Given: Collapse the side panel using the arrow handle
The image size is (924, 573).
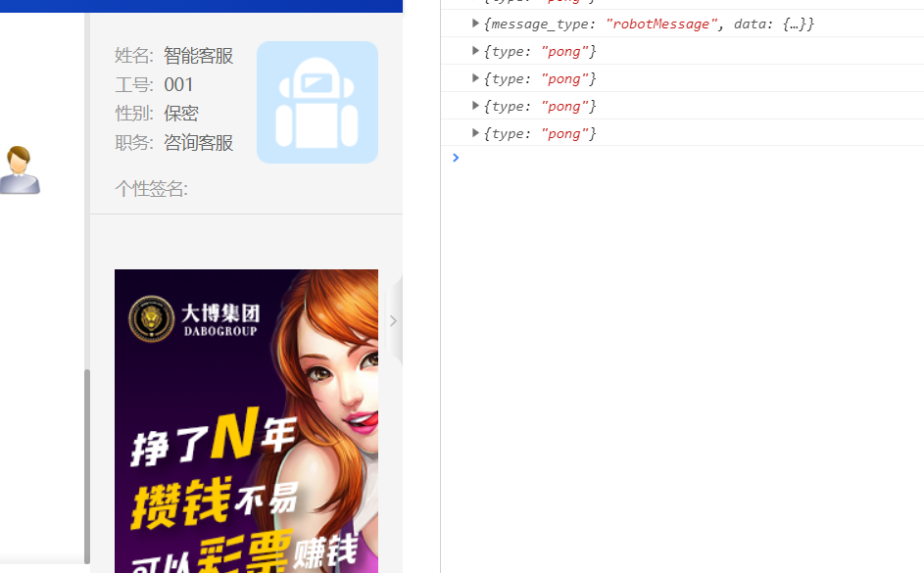Looking at the screenshot, I should pyautogui.click(x=393, y=320).
